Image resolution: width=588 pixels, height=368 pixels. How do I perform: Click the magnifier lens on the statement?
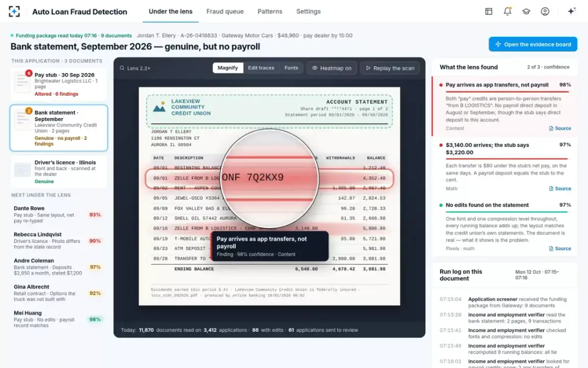(x=270, y=178)
